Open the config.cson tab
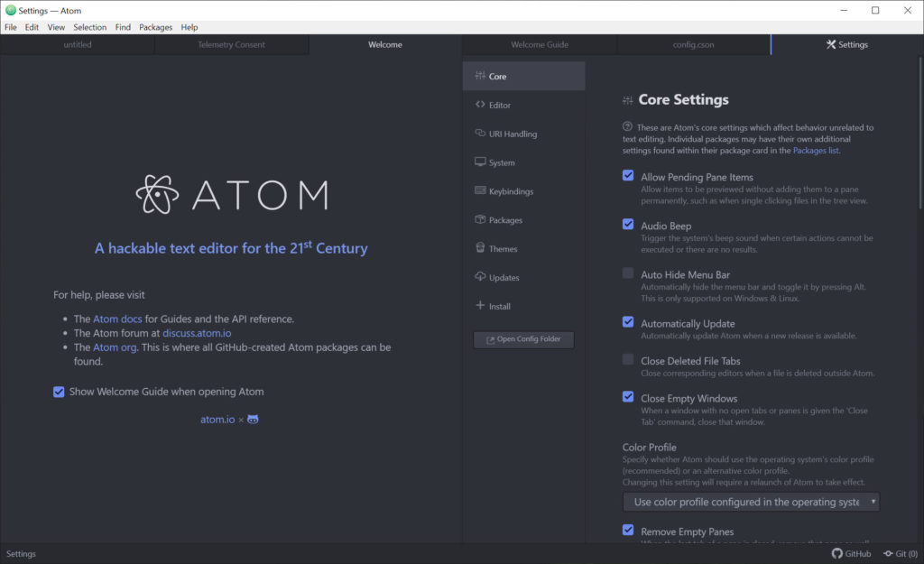Image resolution: width=924 pixels, height=564 pixels. point(693,44)
